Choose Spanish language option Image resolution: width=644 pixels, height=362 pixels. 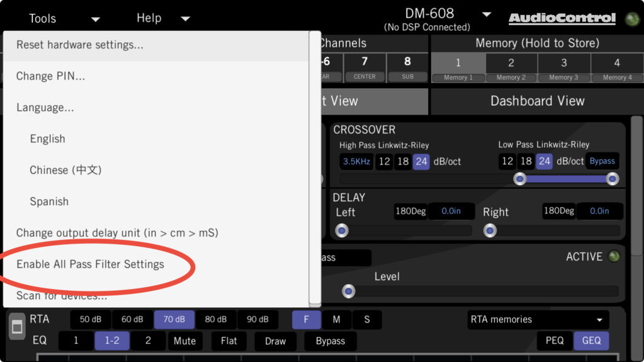click(x=156, y=201)
